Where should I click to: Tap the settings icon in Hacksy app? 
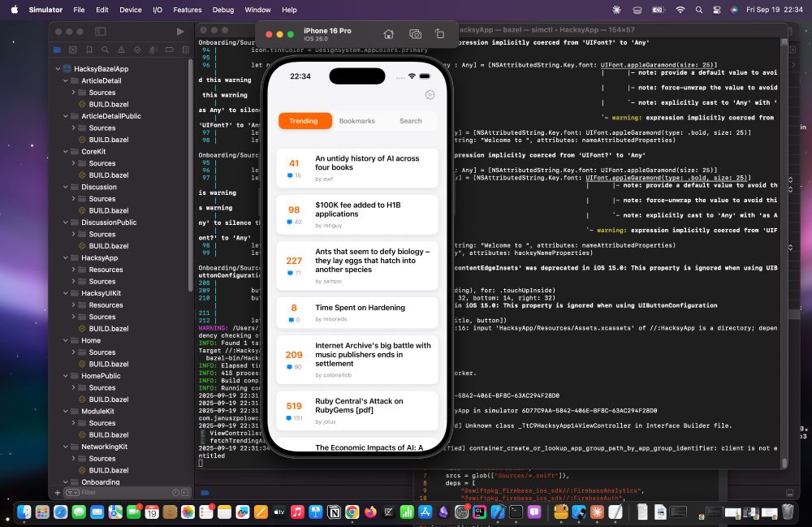click(430, 95)
